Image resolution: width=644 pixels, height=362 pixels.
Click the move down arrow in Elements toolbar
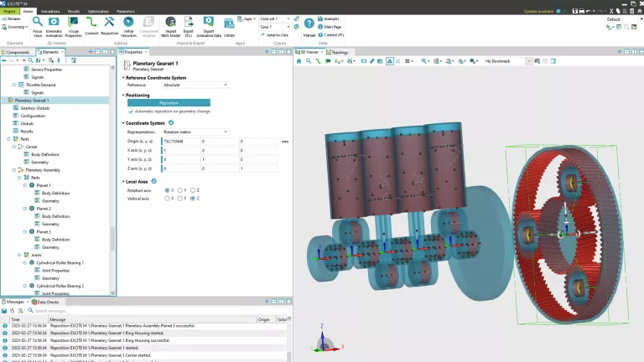pyautogui.click(x=59, y=60)
